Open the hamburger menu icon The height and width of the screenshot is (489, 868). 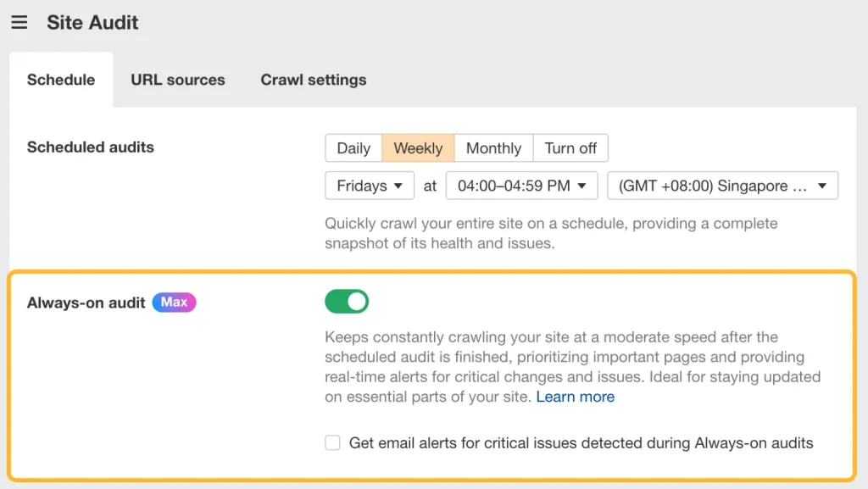click(19, 22)
